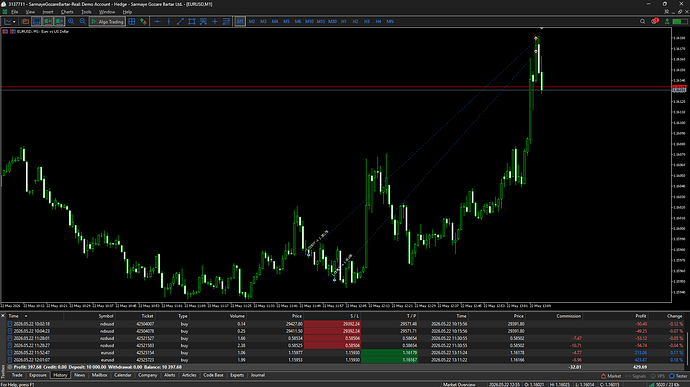This screenshot has height=387, width=690.
Task: Sort by the Commission column header
Action: (x=569, y=316)
